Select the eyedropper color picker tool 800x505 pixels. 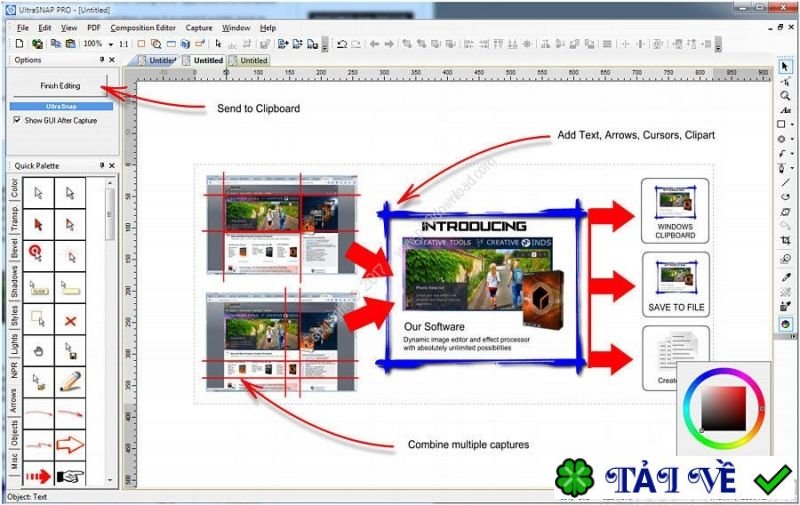tap(786, 277)
